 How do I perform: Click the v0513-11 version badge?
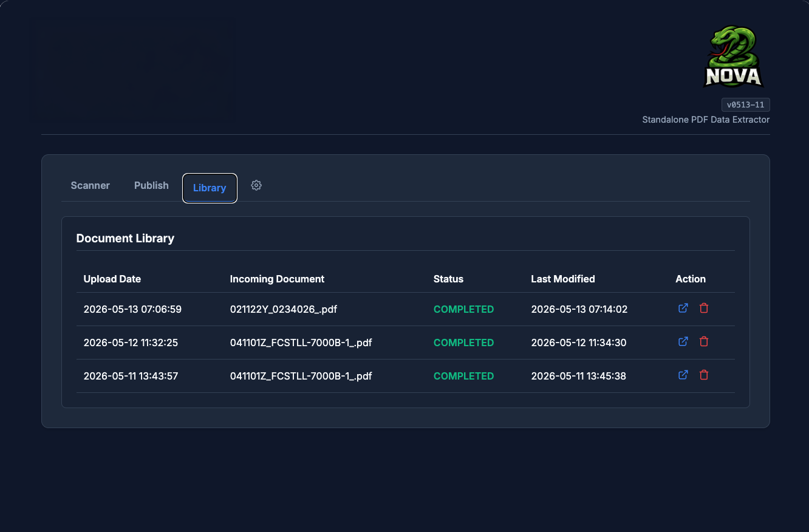(746, 105)
